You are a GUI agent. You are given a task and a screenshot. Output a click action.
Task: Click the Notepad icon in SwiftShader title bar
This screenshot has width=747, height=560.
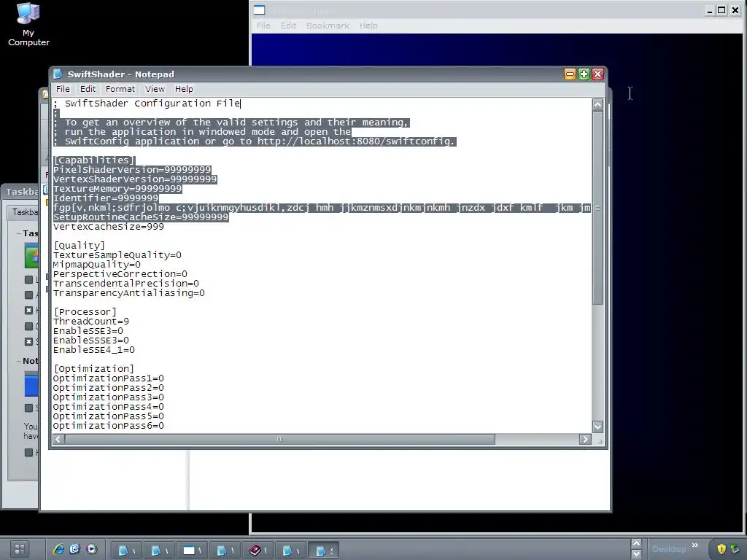pyautogui.click(x=58, y=74)
